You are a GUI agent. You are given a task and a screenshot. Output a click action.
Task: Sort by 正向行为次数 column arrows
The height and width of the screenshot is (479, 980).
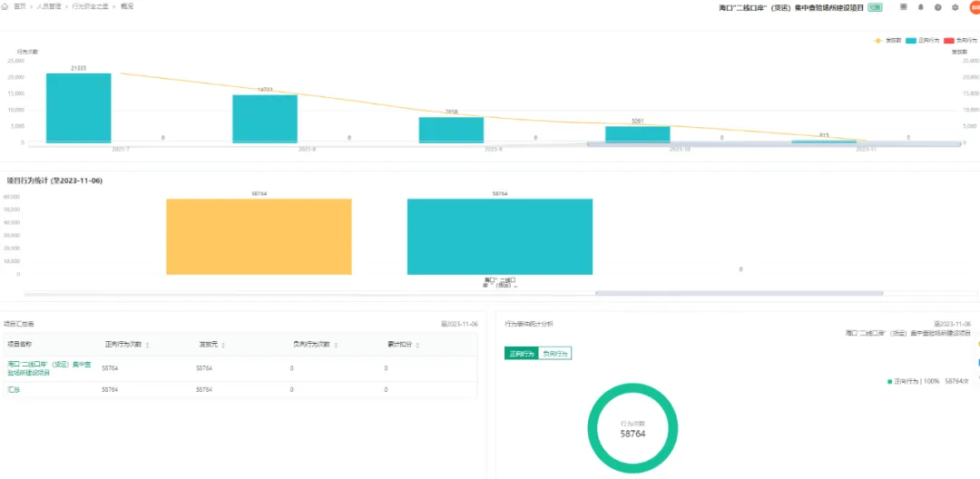click(x=147, y=345)
